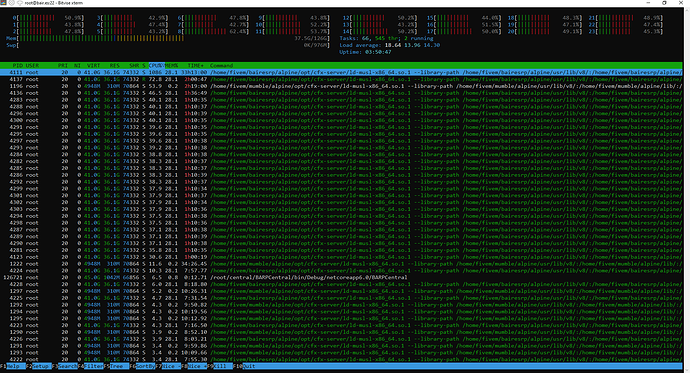
Task: Select process row with PID 4295
Action: point(341,134)
